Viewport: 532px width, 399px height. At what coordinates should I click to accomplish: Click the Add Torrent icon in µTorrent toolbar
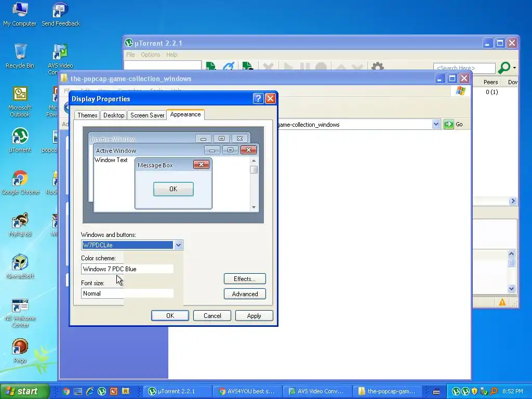point(211,66)
